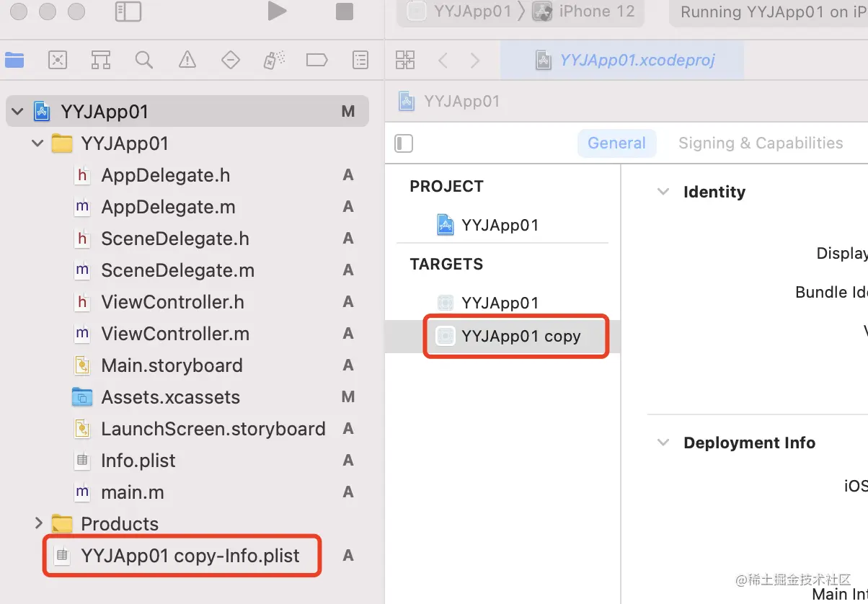Switch to the Signing & Capabilities tab
Viewport: 868px width, 604px height.
pos(760,143)
